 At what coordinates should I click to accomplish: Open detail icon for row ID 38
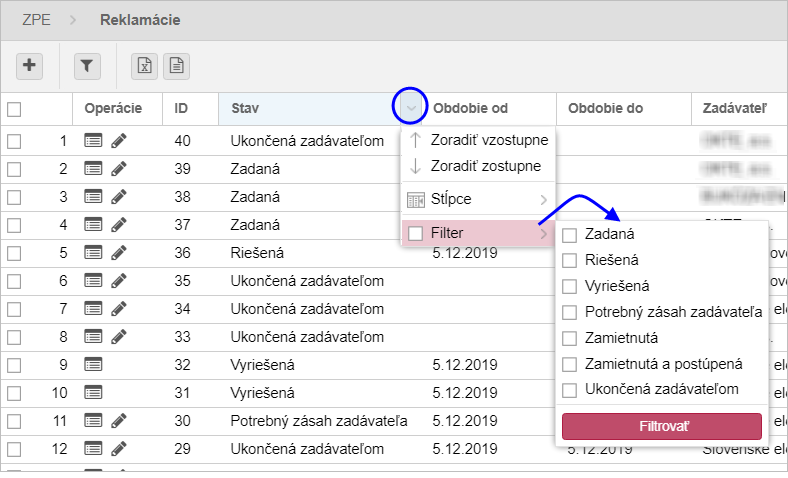[93, 197]
